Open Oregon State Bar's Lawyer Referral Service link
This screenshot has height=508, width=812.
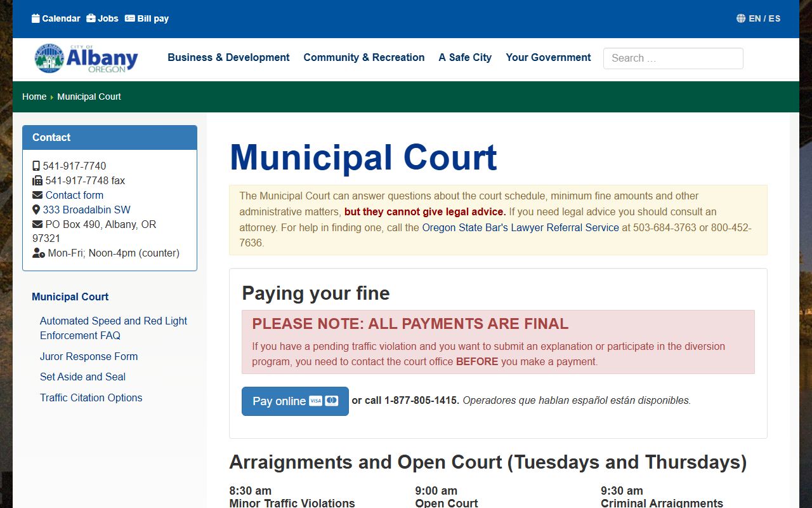pyautogui.click(x=520, y=227)
